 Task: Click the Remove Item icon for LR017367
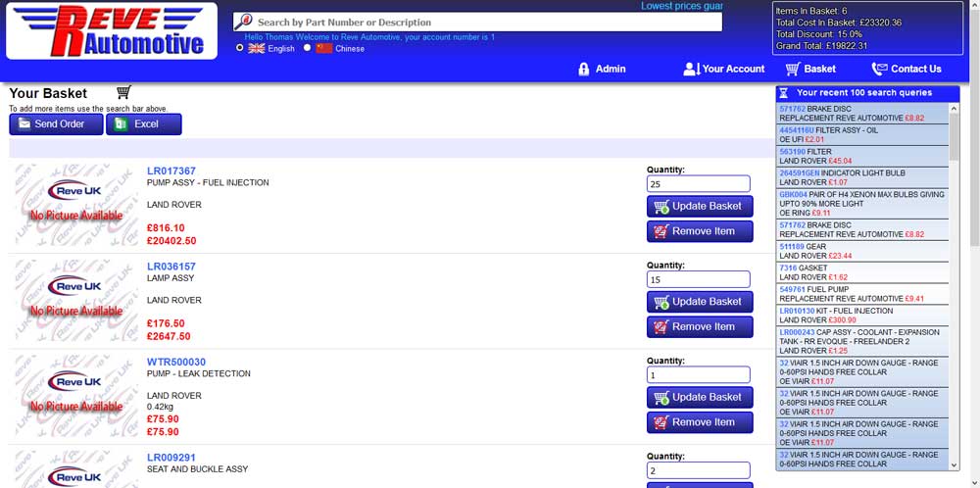pos(661,231)
